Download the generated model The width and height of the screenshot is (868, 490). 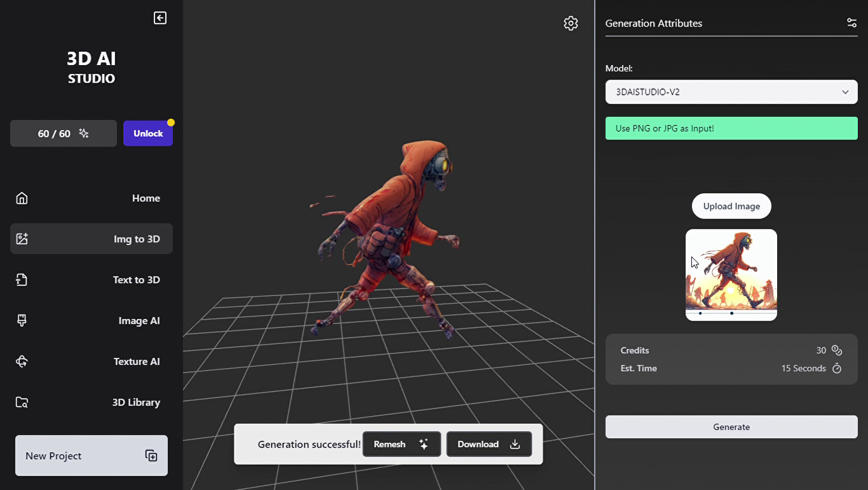489,444
